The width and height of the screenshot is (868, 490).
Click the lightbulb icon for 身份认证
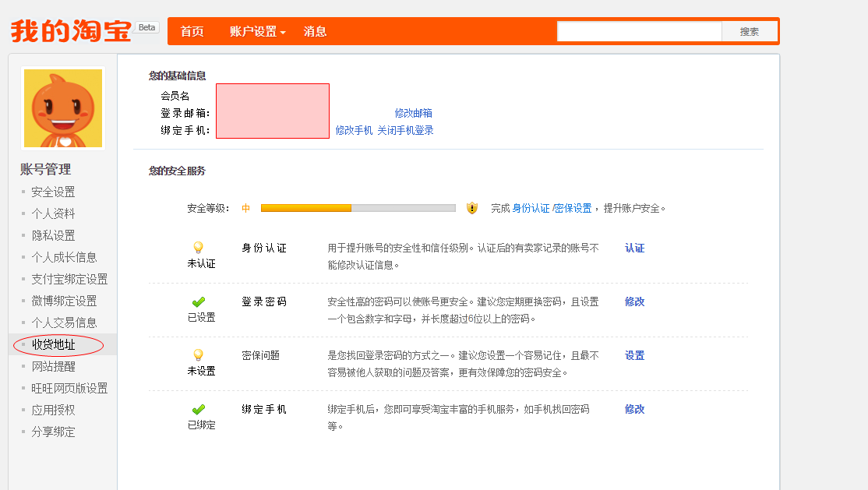pos(198,248)
